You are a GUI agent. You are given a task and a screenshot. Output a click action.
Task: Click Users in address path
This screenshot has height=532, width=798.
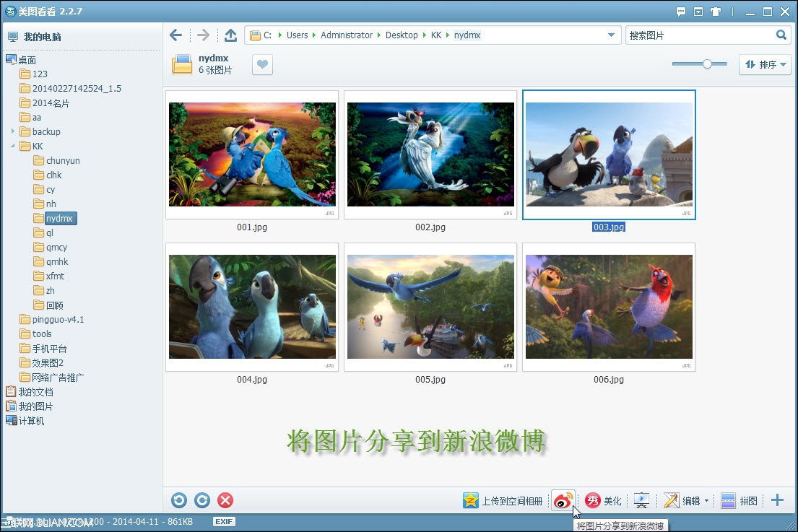click(x=298, y=35)
